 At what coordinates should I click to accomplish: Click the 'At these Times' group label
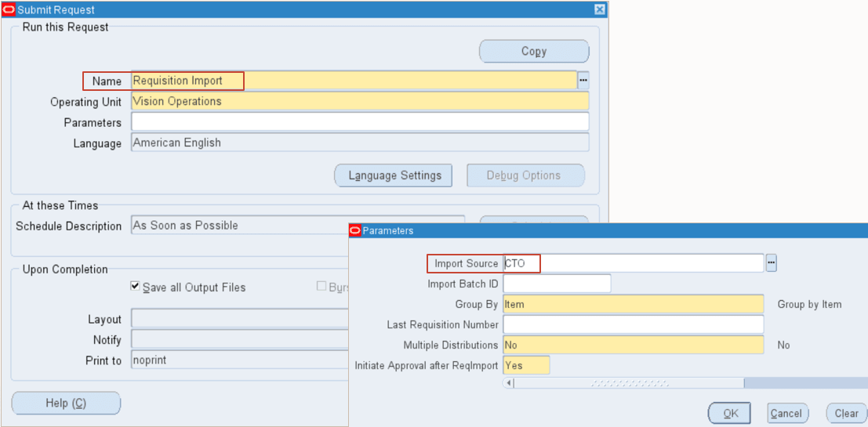point(60,206)
